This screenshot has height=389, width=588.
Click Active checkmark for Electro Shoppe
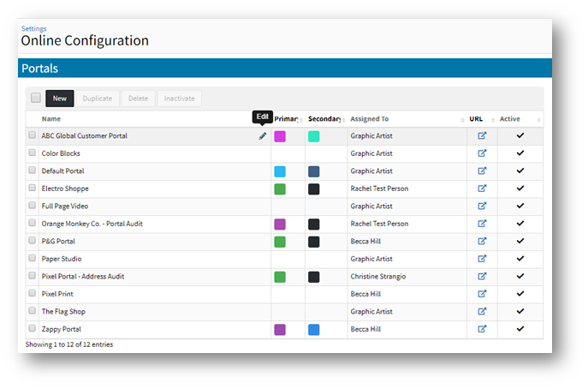click(x=520, y=189)
